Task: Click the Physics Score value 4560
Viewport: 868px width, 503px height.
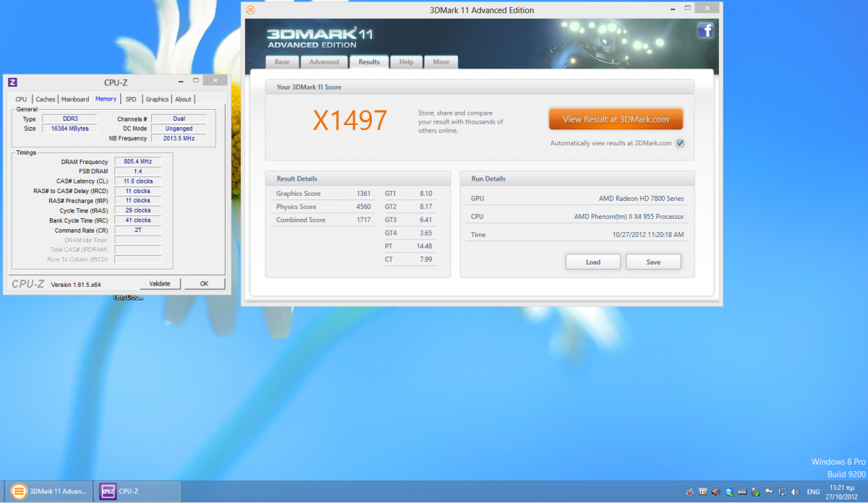Action: pyautogui.click(x=363, y=207)
